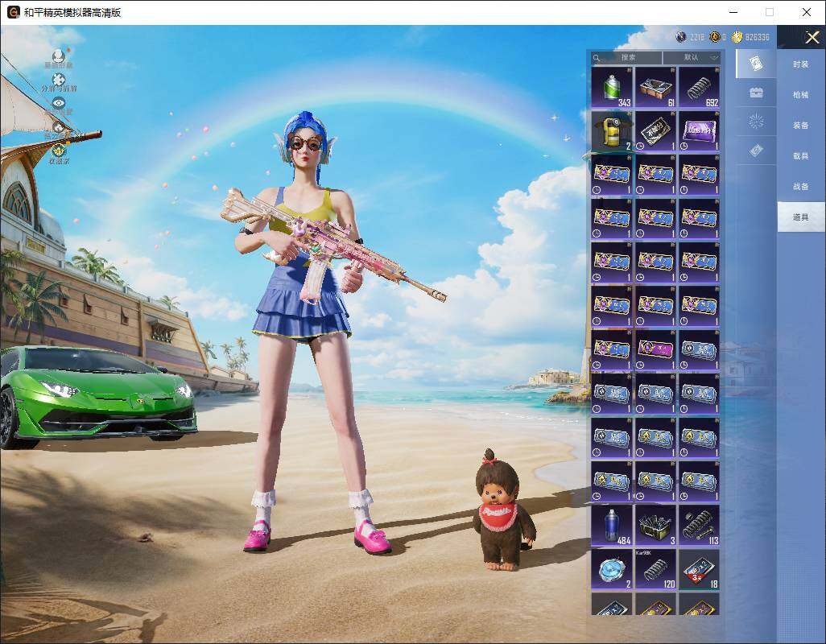Select the yellow smoke grenade item
The height and width of the screenshot is (644, 826).
pyautogui.click(x=612, y=131)
